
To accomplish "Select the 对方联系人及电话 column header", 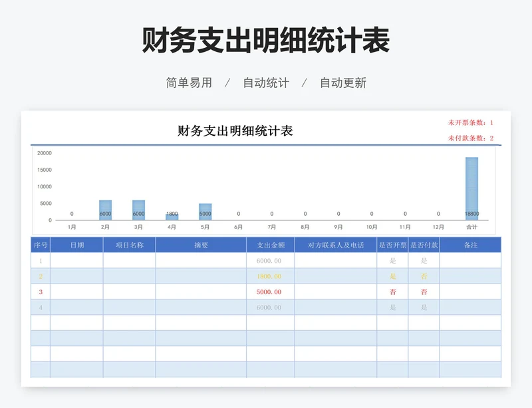I will [x=336, y=245].
